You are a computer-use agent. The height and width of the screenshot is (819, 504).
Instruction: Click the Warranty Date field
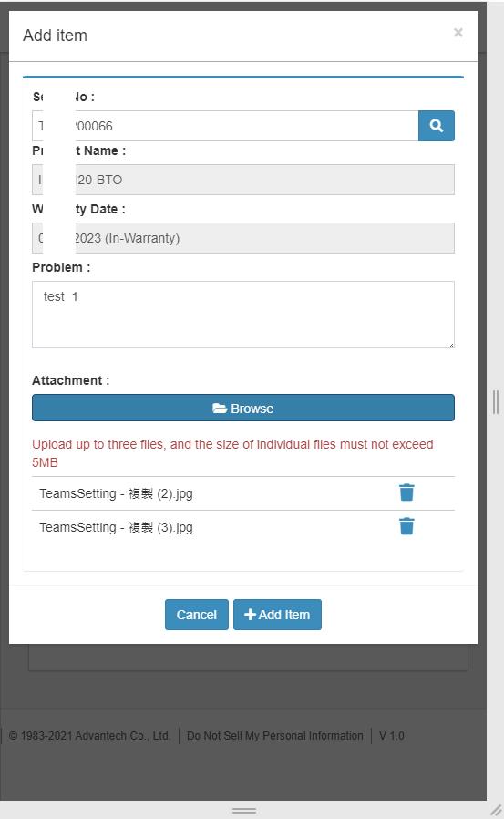click(243, 238)
